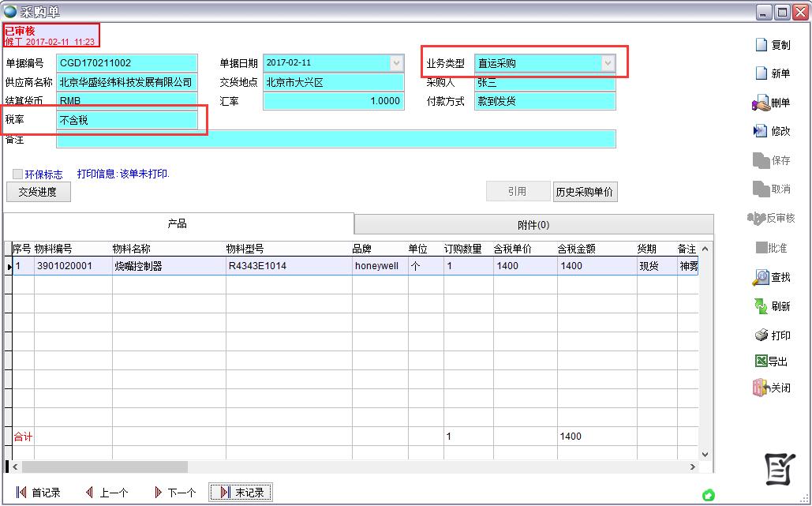Close the form with 关闭 door icon
The width and height of the screenshot is (812, 506).
tap(761, 388)
